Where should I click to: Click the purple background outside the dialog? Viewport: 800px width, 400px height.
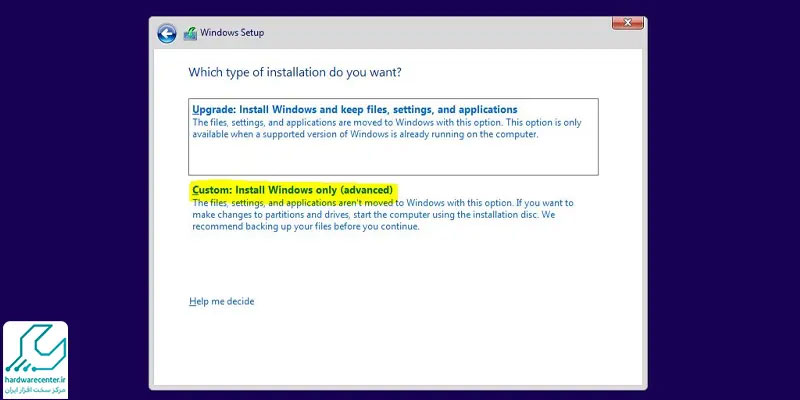[x=720, y=200]
